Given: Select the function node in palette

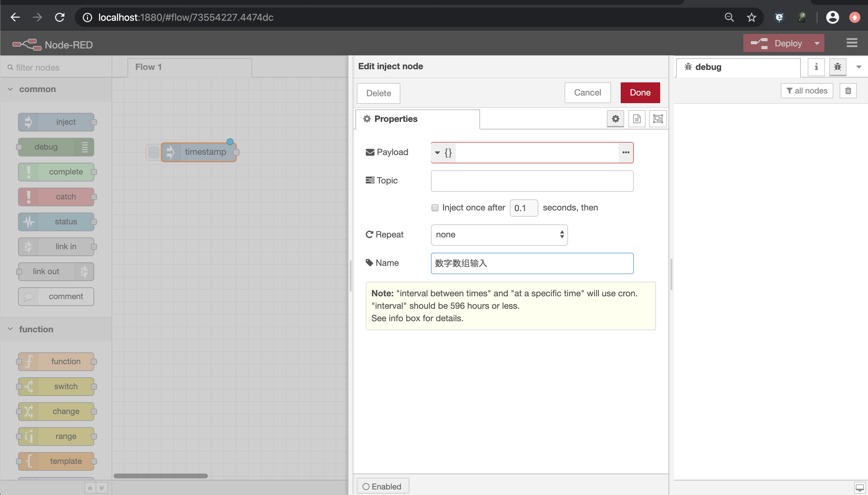Looking at the screenshot, I should [x=56, y=361].
